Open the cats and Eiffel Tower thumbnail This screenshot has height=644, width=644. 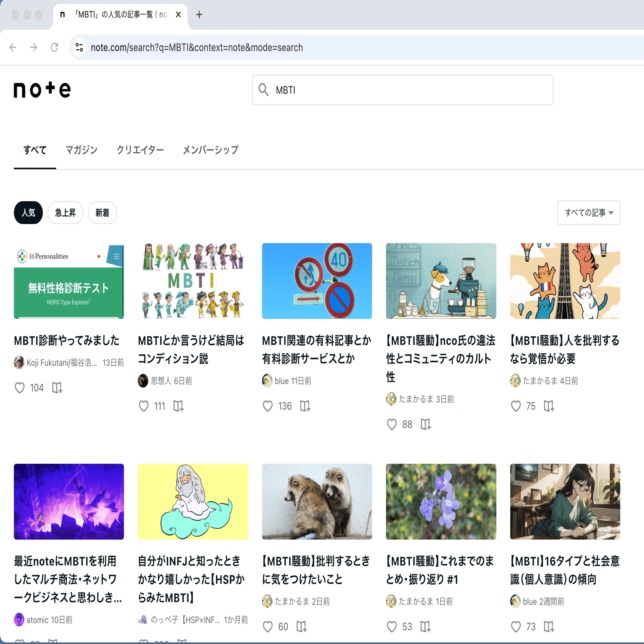(x=565, y=281)
